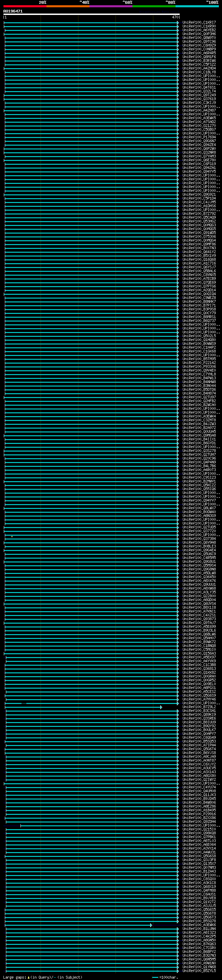Viewport: 222px width, 980px height.
Task: Click the yellow large-gap triangle marker in the alignments
Action: tap(12, 536)
